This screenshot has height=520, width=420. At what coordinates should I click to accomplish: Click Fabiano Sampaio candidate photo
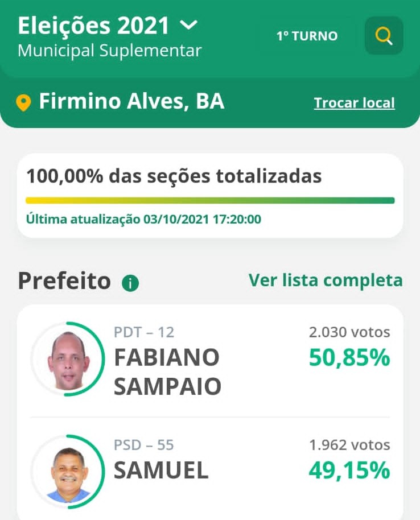click(68, 358)
